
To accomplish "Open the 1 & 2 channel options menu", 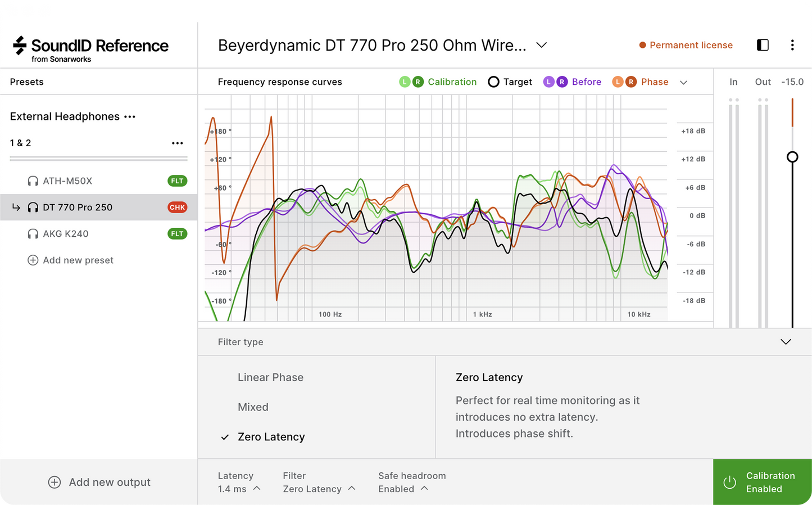I will pos(178,143).
